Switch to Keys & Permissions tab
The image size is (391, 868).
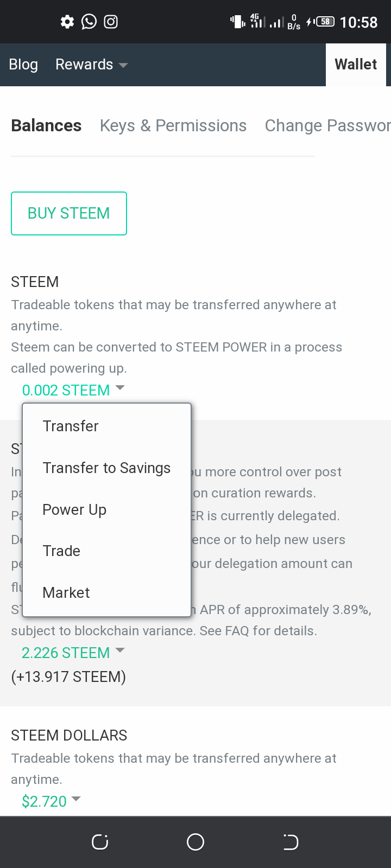pos(173,126)
